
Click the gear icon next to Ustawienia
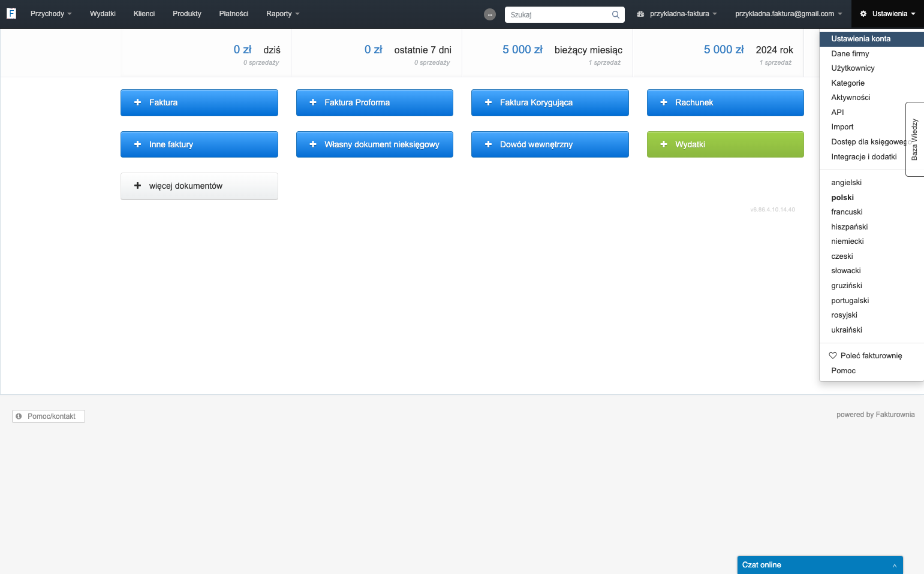coord(863,14)
